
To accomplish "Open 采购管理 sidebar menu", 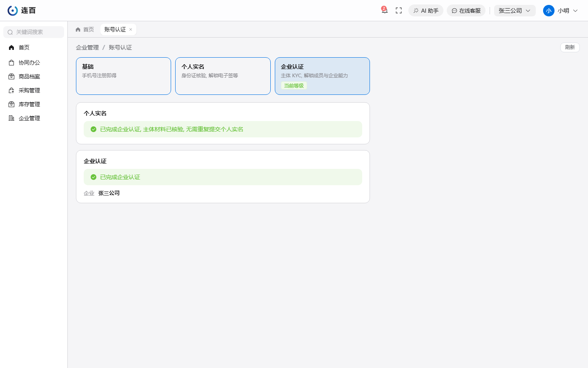I will click(34, 90).
